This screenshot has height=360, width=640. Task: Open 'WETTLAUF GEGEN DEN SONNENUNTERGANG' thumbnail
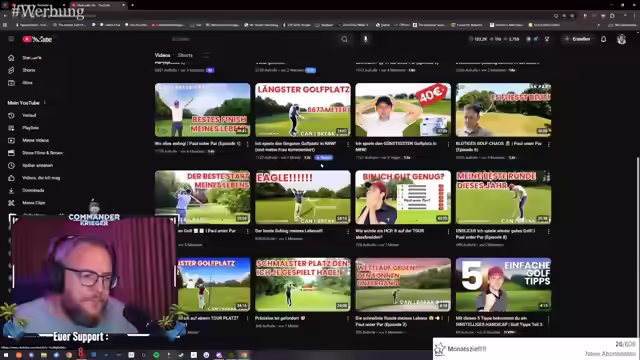click(x=403, y=284)
